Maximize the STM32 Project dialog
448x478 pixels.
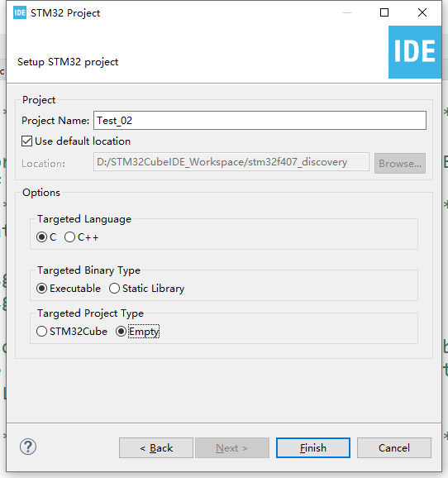pos(384,12)
